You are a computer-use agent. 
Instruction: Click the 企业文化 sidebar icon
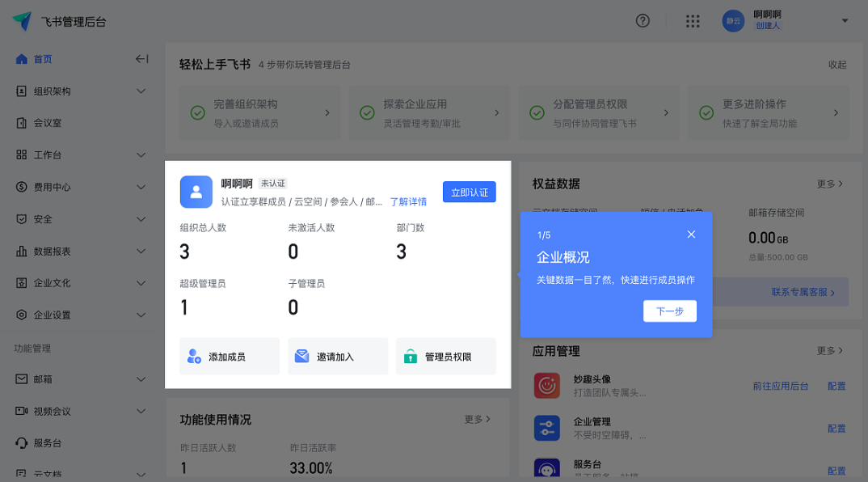pyautogui.click(x=22, y=283)
